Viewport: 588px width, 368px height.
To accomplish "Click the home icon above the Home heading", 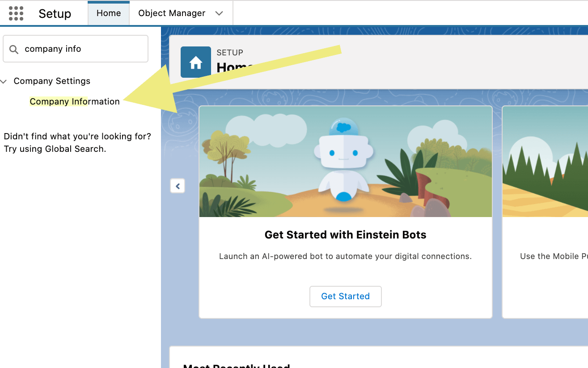I will click(x=195, y=62).
